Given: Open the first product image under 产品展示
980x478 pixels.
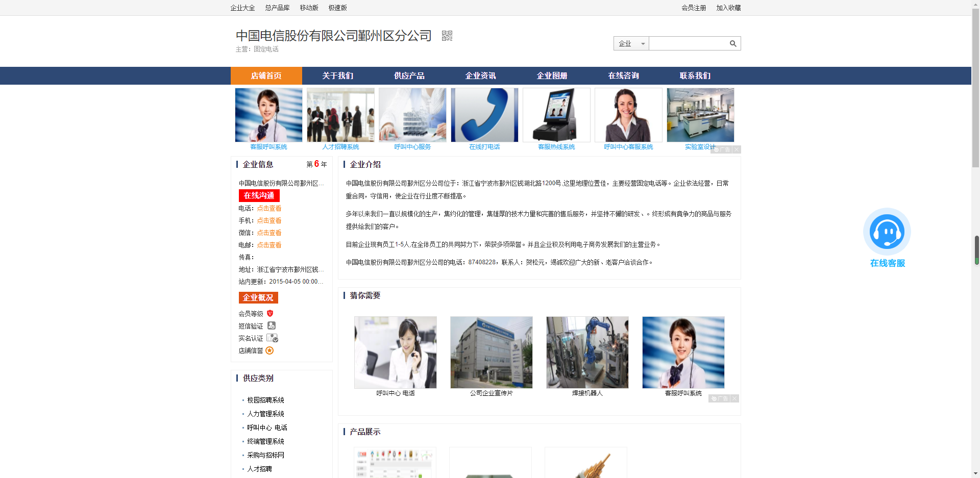Looking at the screenshot, I should tap(395, 462).
